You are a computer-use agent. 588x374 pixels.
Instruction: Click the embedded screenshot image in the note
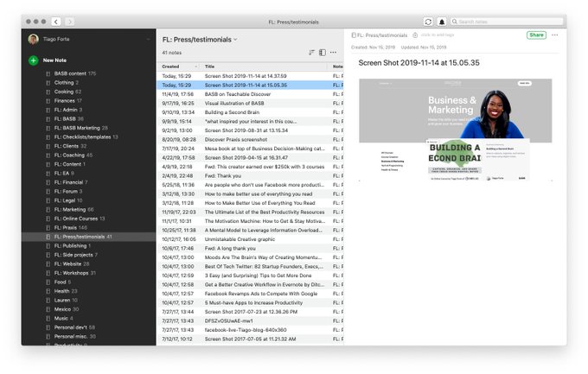[455, 130]
